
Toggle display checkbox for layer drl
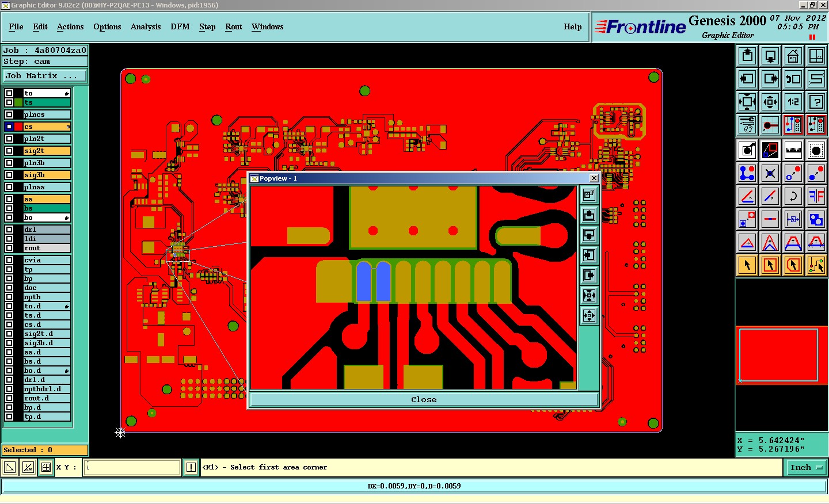coord(9,230)
